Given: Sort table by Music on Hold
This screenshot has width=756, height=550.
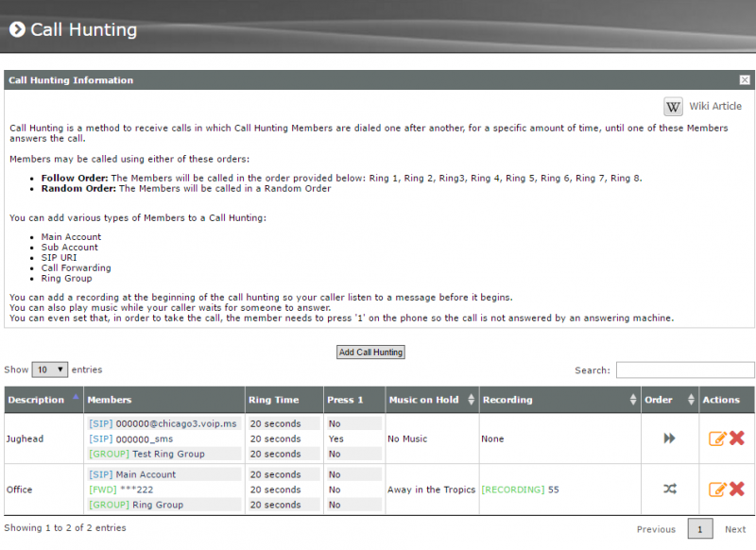Looking at the screenshot, I should click(x=432, y=400).
